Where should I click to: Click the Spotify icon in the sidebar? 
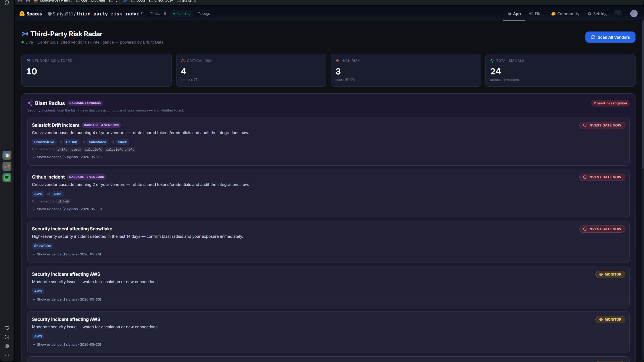tap(7, 178)
